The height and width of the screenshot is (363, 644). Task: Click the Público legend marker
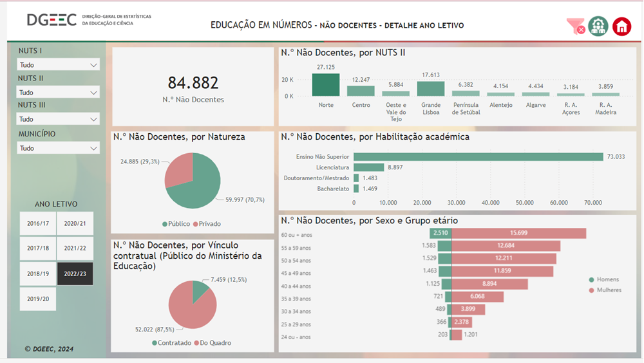[164, 224]
